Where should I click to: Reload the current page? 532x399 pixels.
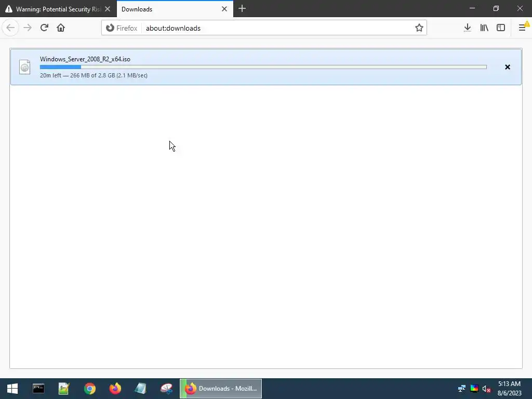click(44, 28)
